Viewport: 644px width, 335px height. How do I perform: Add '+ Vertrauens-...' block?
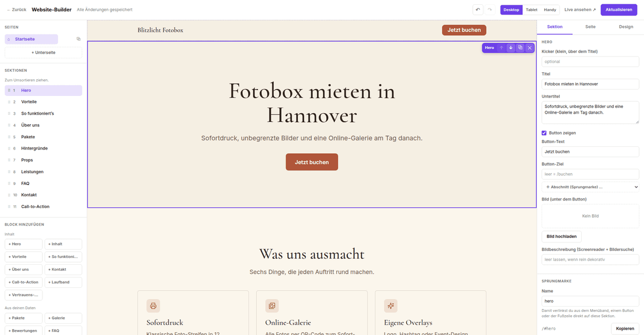coord(24,295)
